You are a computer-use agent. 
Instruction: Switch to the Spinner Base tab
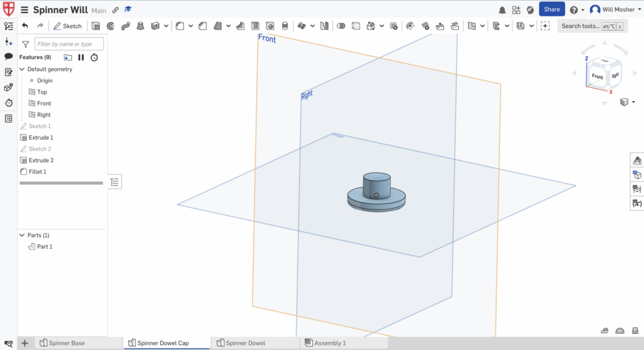[x=67, y=343]
